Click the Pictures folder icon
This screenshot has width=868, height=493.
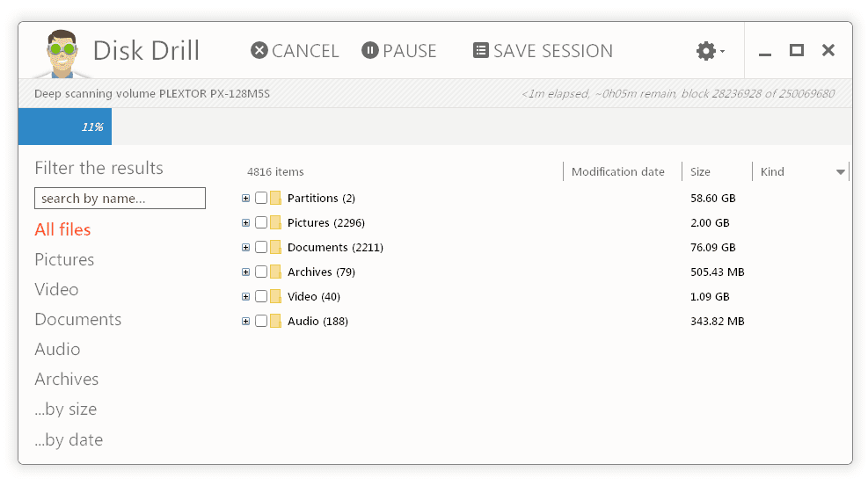(x=275, y=222)
